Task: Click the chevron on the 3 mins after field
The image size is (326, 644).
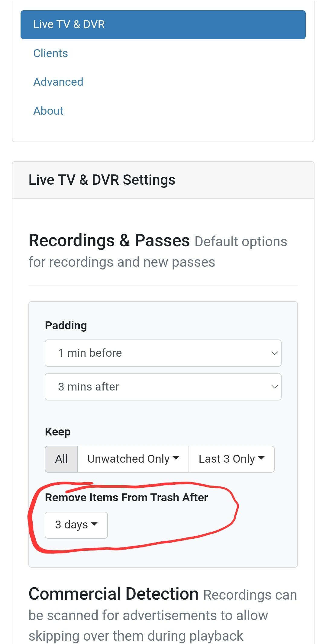Action: (x=274, y=387)
